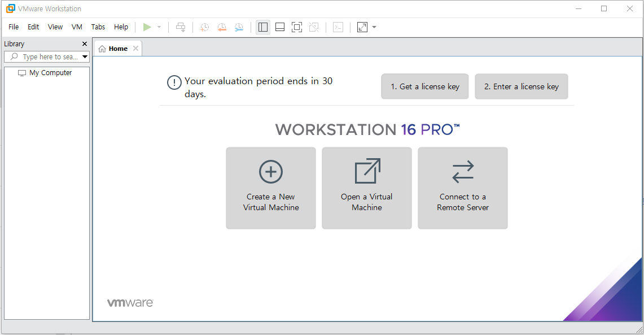Image resolution: width=644 pixels, height=335 pixels.
Task: Close the Home tab
Action: tap(135, 48)
